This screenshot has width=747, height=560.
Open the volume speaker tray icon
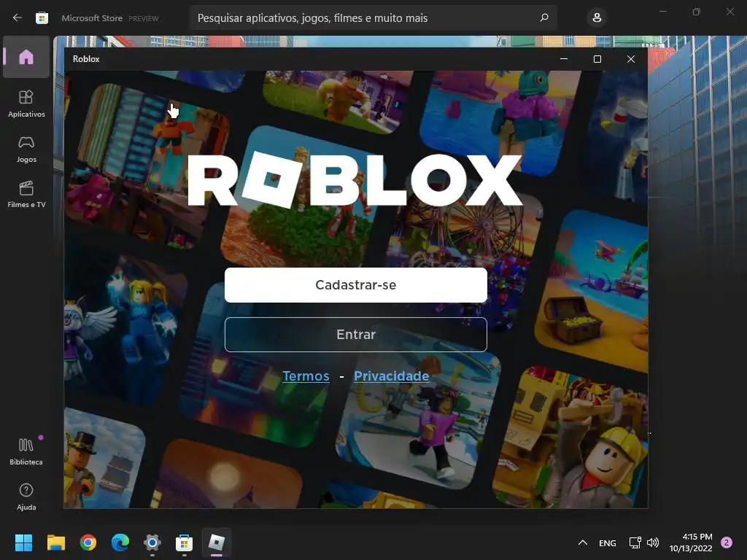coord(653,542)
